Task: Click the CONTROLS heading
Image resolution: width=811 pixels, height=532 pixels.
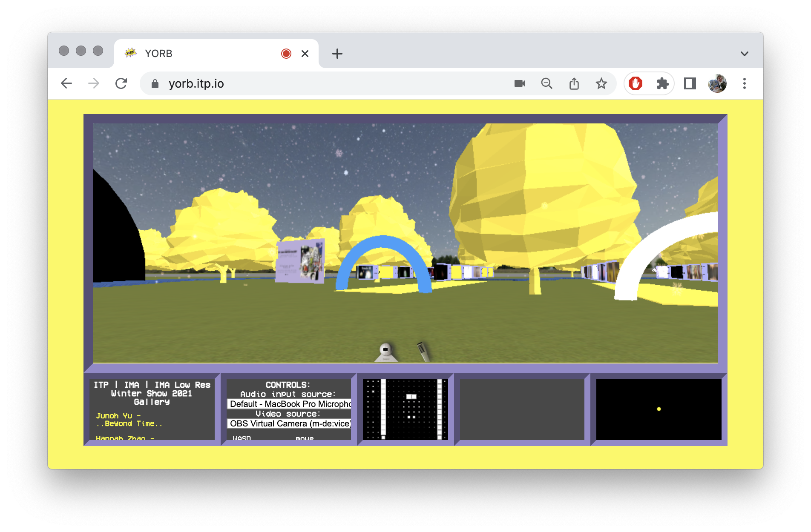Action: point(288,385)
